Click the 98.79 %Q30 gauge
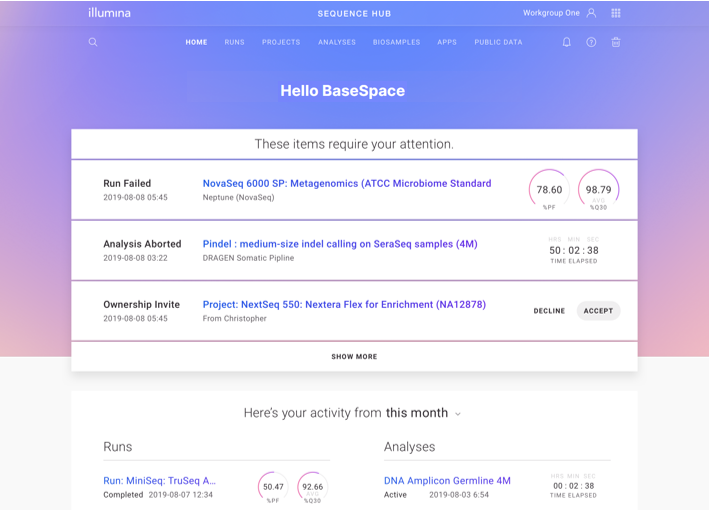The width and height of the screenshot is (709, 512). (598, 190)
